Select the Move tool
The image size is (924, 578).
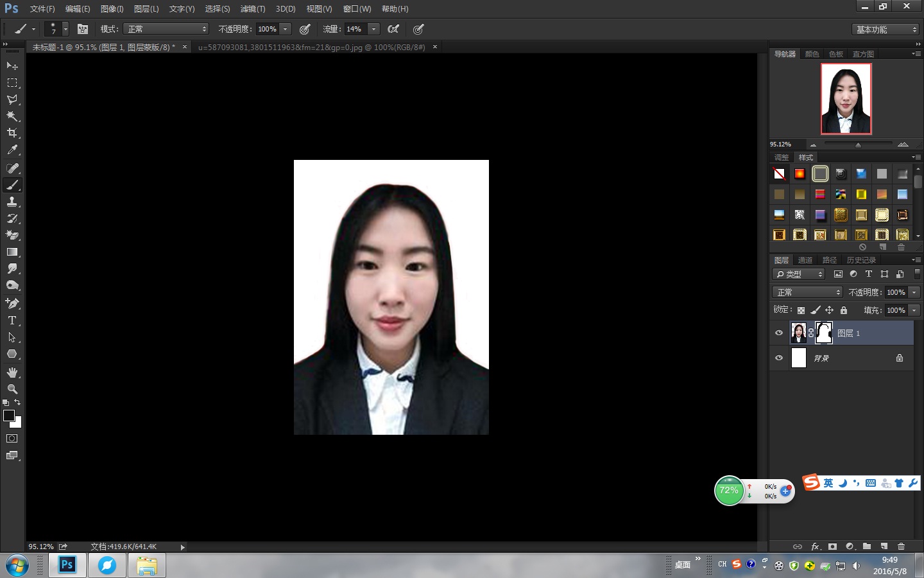12,66
